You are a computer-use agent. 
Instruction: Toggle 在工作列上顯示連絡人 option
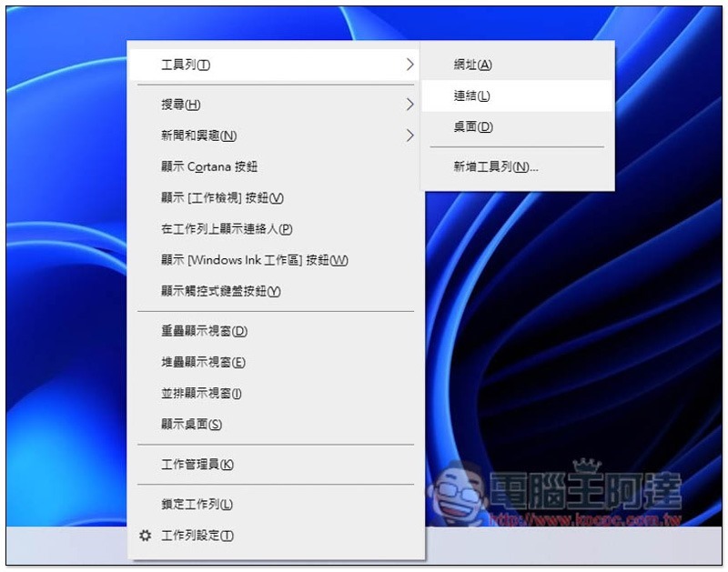point(226,229)
